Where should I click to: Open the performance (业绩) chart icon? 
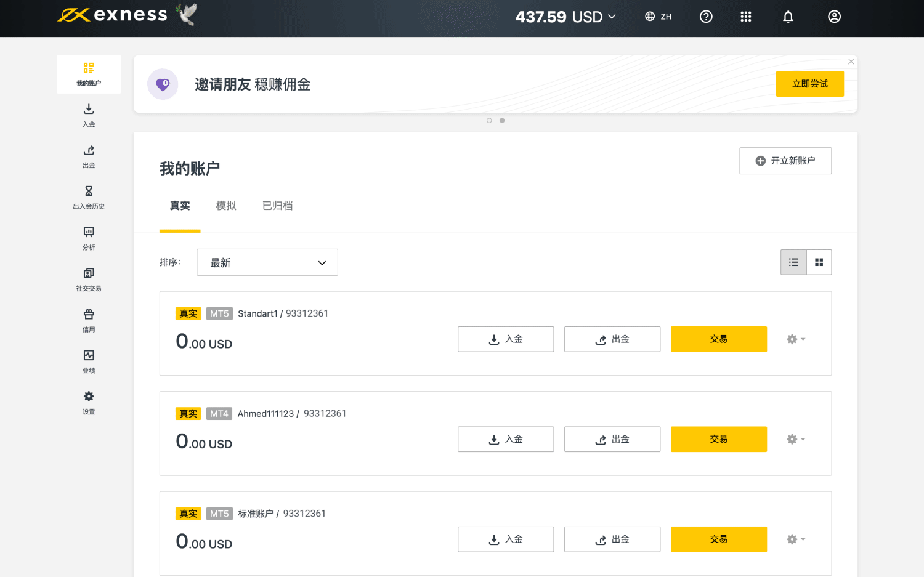89,356
